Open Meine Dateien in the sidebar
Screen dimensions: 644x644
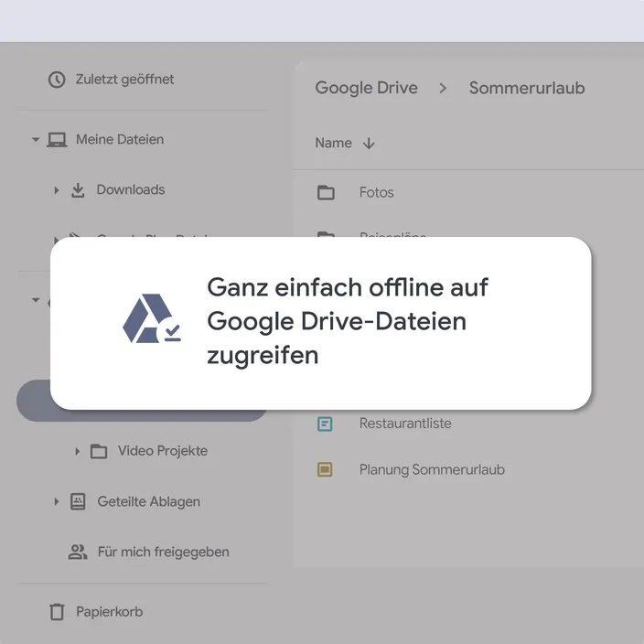click(120, 140)
